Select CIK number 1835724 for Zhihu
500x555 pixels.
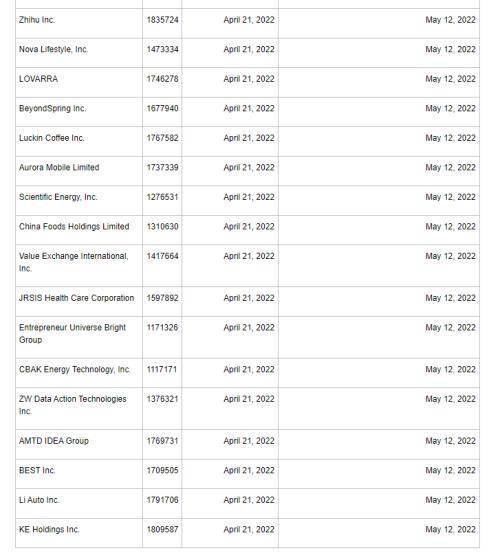point(162,20)
